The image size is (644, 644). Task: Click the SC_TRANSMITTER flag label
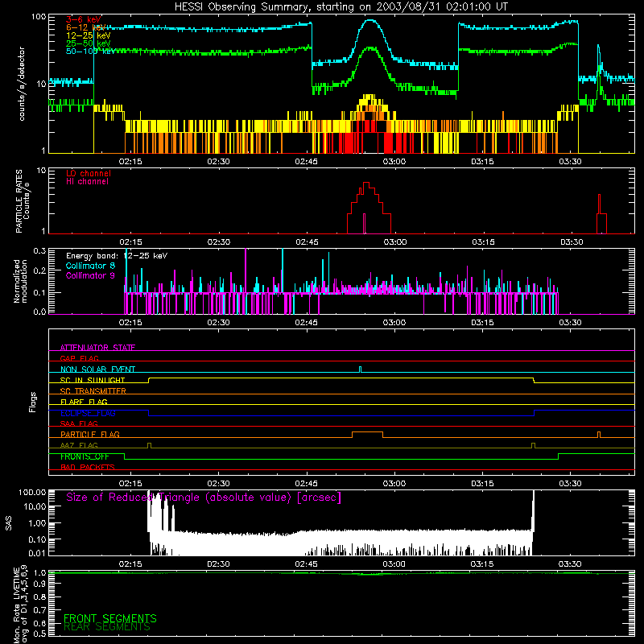point(93,391)
